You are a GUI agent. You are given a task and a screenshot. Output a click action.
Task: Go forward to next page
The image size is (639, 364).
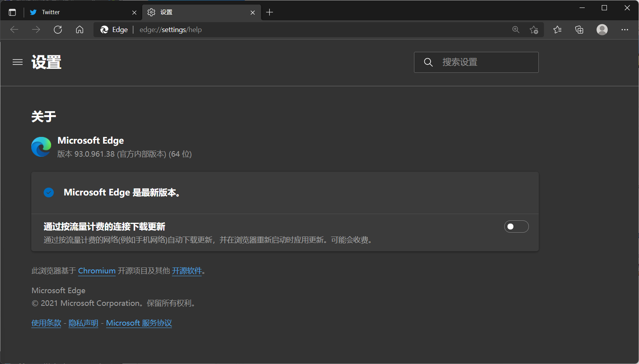36,30
